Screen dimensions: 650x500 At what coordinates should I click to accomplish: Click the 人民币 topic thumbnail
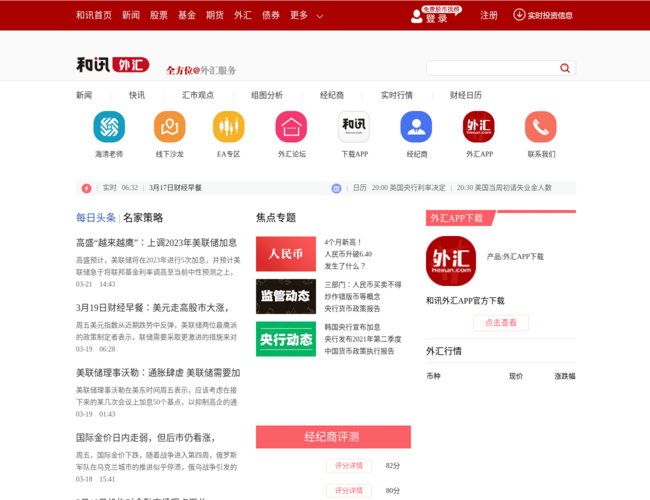286,254
